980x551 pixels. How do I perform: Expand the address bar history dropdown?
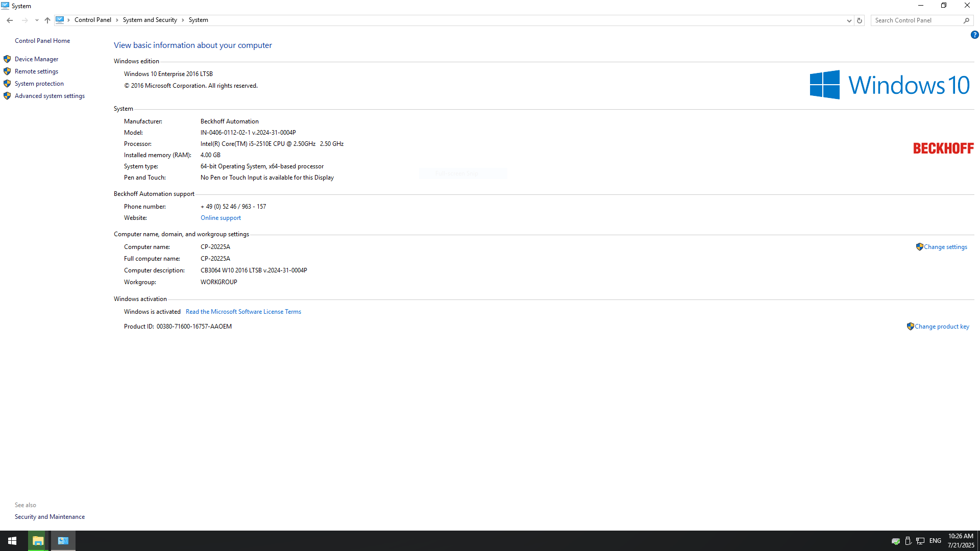[849, 20]
